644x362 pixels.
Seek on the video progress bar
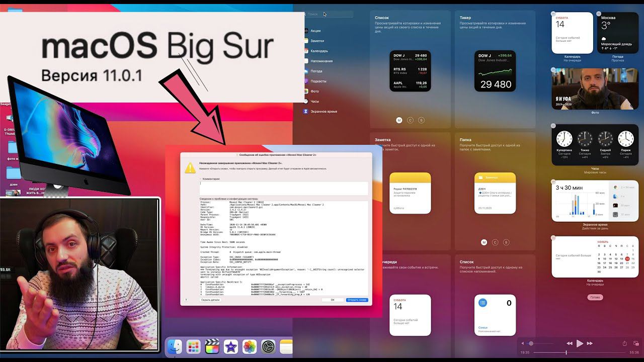[580, 352]
